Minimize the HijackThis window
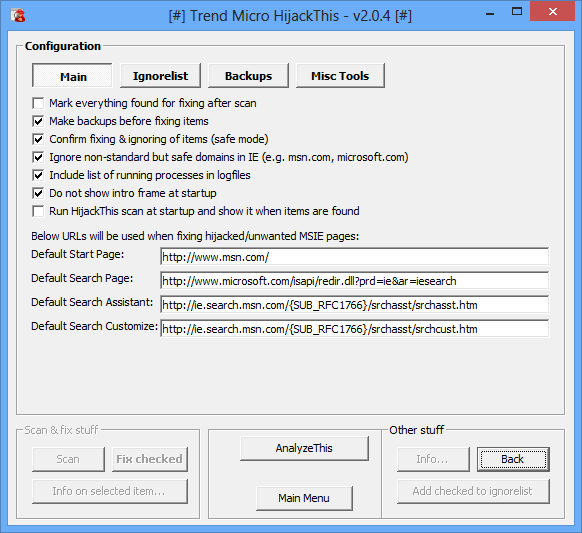This screenshot has height=533, width=582. pos(490,14)
